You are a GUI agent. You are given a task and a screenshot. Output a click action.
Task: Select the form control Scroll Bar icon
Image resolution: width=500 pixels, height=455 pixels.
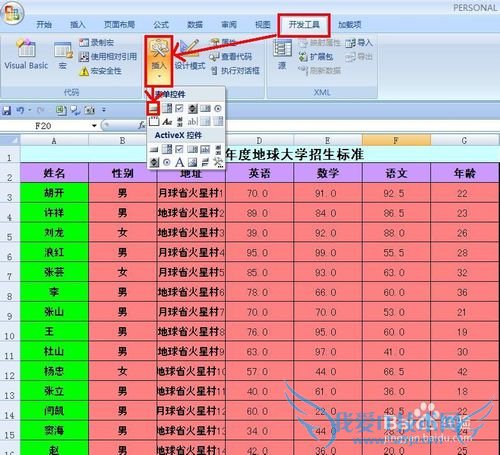pos(179,121)
